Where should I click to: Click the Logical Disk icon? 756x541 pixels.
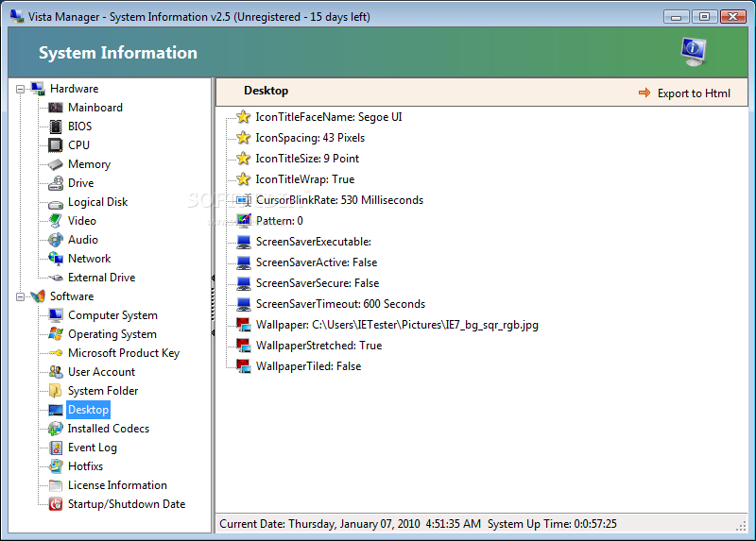(x=56, y=203)
